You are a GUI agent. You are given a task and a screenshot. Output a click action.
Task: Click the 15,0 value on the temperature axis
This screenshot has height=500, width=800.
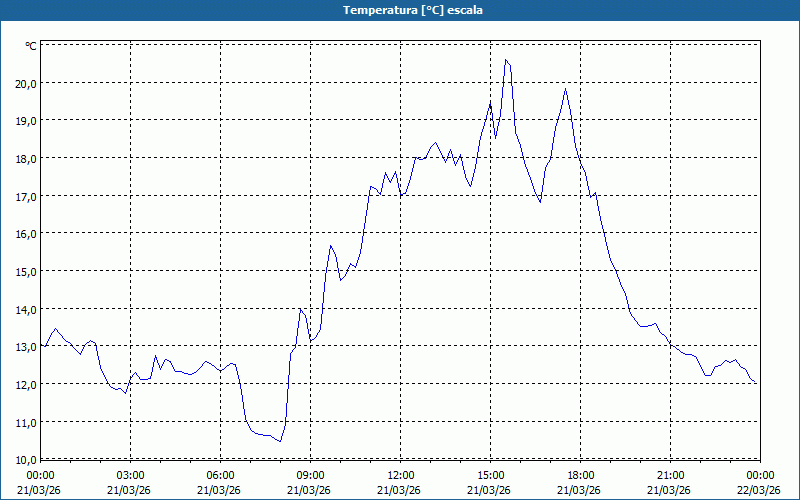24,271
